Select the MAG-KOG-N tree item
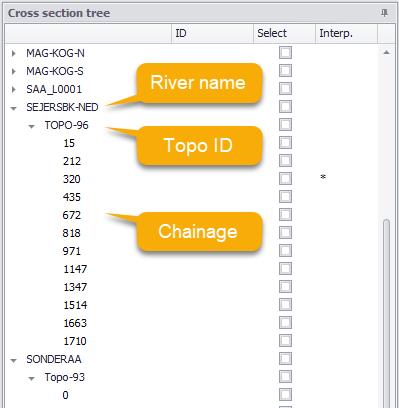This screenshot has width=399, height=408. [x=55, y=53]
